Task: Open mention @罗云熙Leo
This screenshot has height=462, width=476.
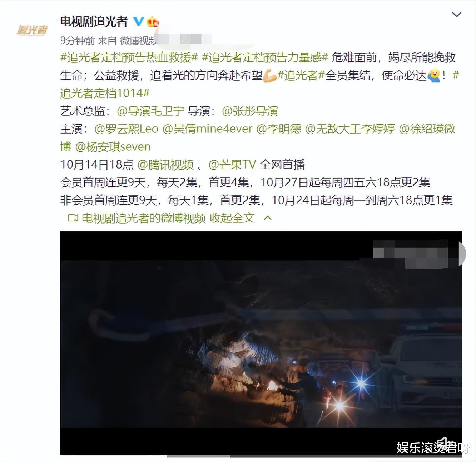Action: click(x=126, y=129)
